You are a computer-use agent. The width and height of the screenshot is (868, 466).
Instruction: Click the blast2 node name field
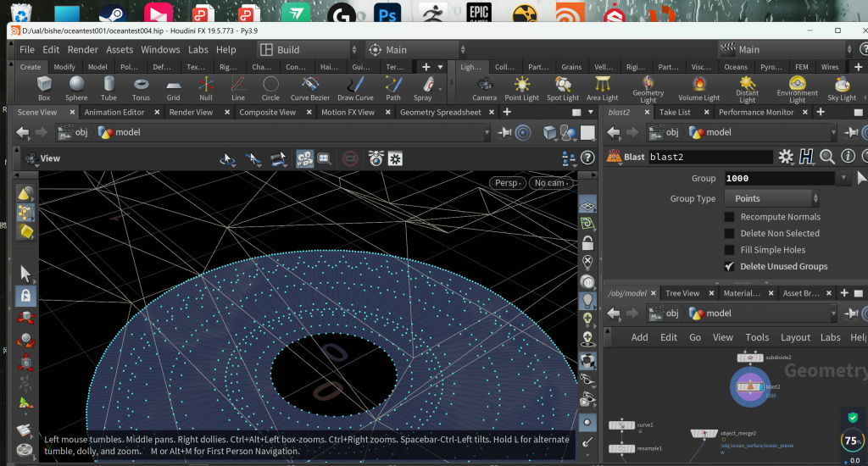710,157
